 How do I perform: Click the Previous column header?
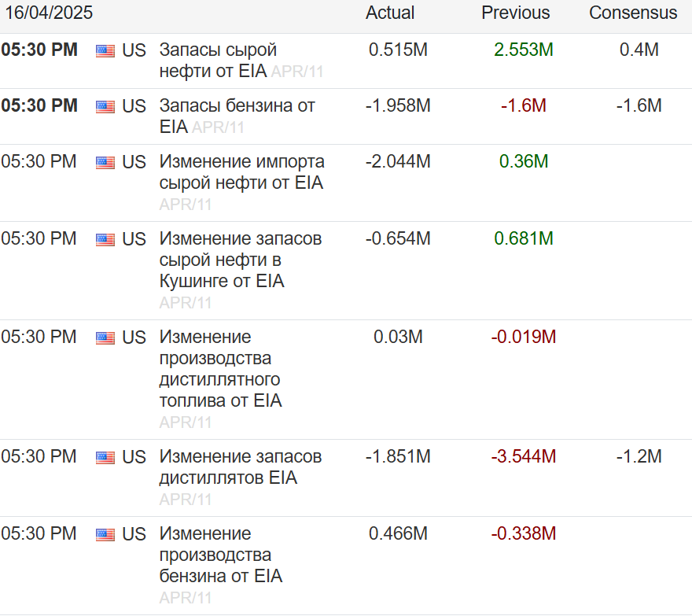click(516, 13)
